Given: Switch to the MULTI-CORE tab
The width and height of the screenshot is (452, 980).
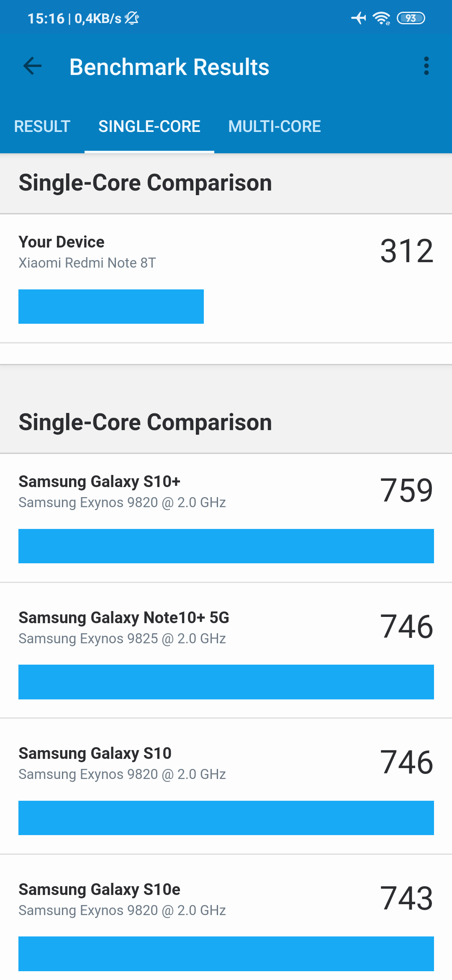Looking at the screenshot, I should (x=275, y=126).
